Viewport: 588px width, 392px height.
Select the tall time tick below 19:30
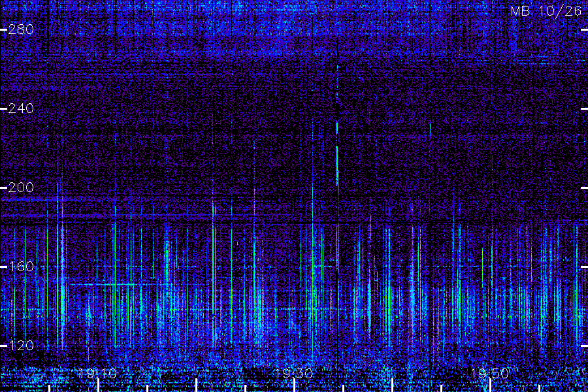click(295, 385)
